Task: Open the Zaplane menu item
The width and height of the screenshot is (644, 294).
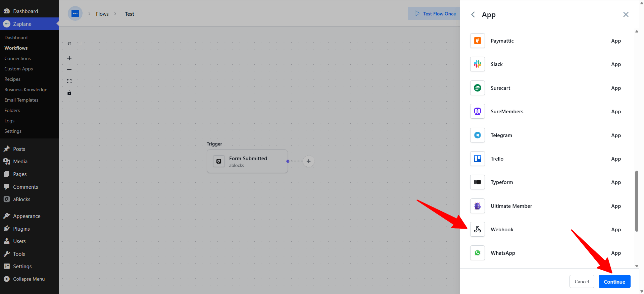Action: [x=30, y=24]
